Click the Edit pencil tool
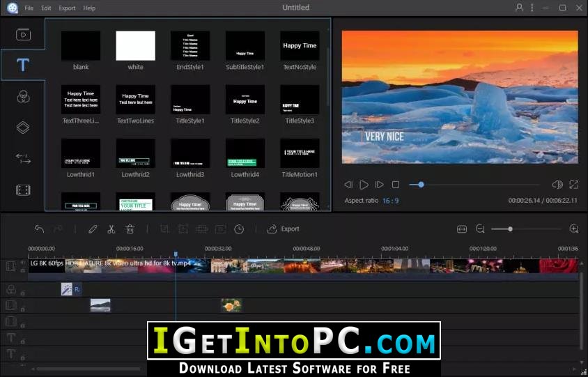The width and height of the screenshot is (588, 377). pos(93,229)
